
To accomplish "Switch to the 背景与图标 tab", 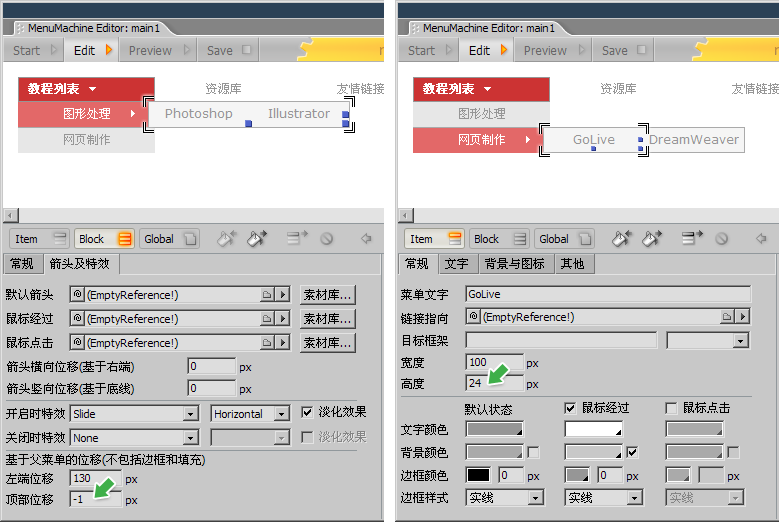I will point(515,264).
